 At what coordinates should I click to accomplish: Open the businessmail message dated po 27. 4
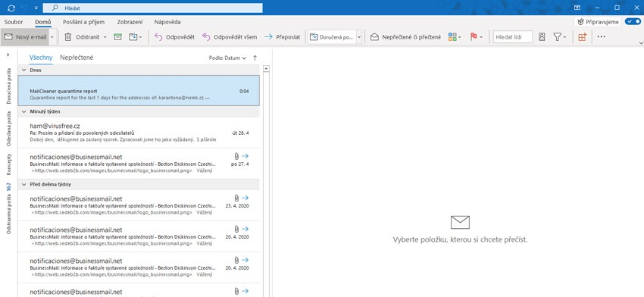(139, 164)
